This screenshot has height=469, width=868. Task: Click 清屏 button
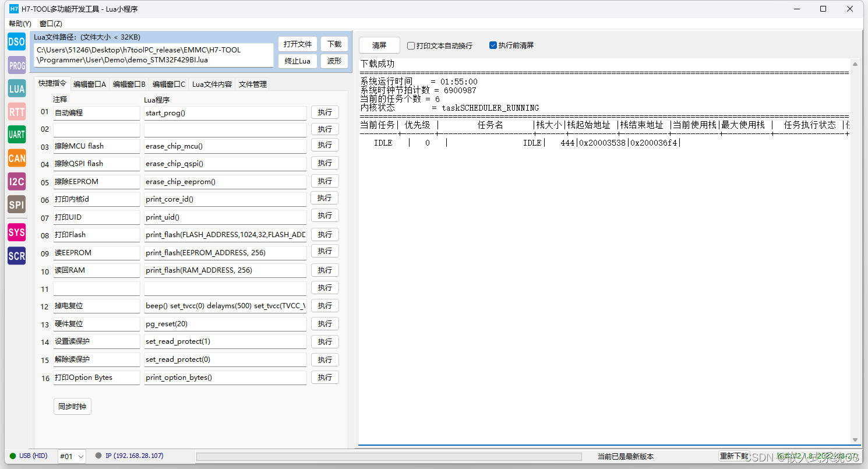[x=379, y=45]
